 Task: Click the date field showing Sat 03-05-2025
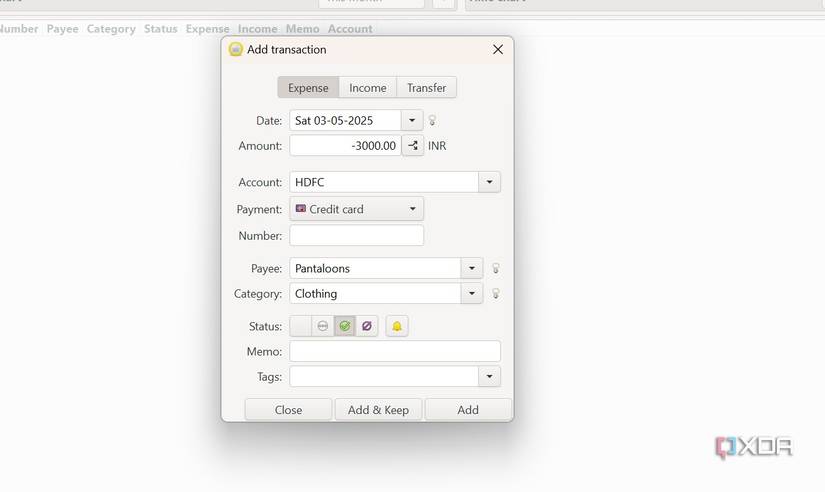[345, 121]
